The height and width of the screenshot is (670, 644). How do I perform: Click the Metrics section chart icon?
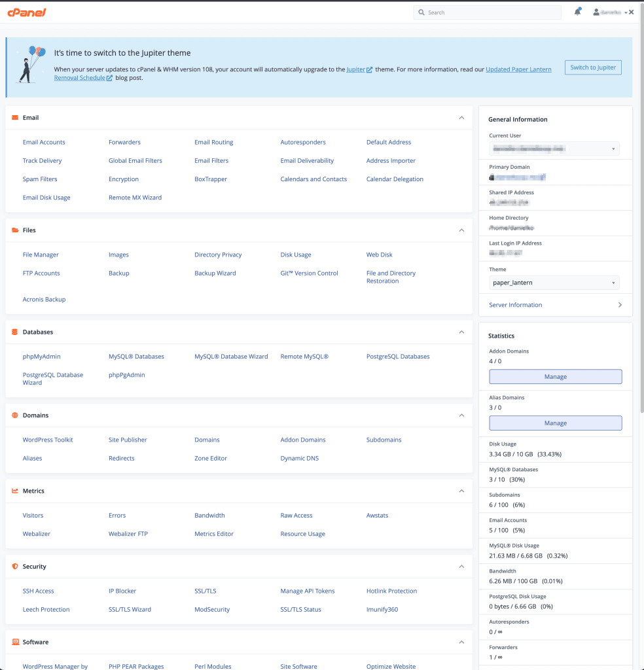(15, 491)
